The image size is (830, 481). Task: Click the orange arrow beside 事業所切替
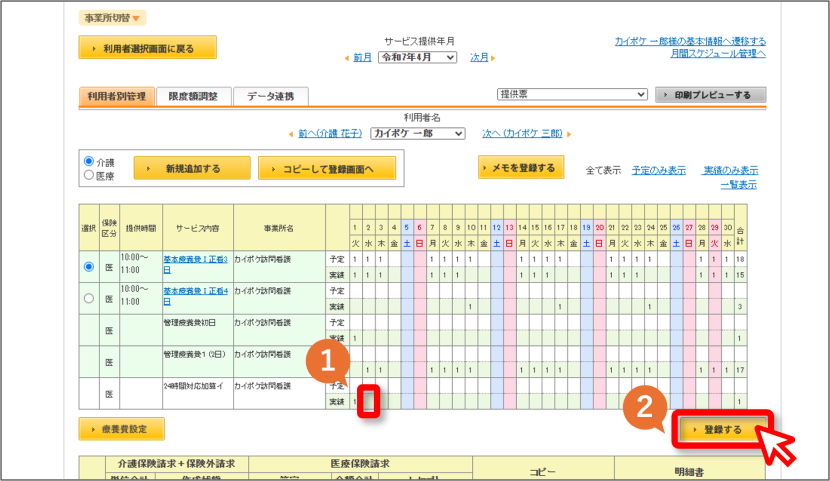coord(136,19)
